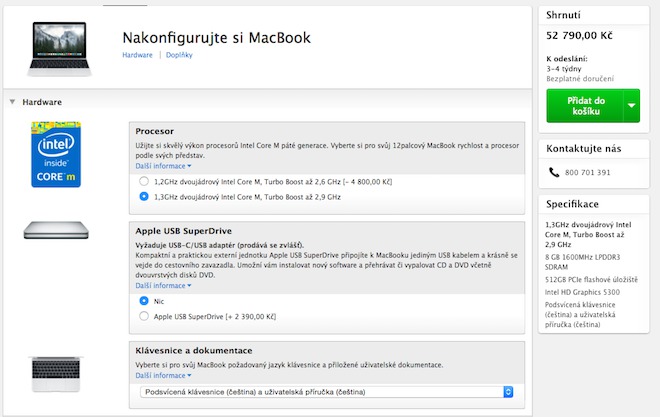Switch to the Doplňky tab link
Screen dimensions: 660x417
pyautogui.click(x=179, y=55)
